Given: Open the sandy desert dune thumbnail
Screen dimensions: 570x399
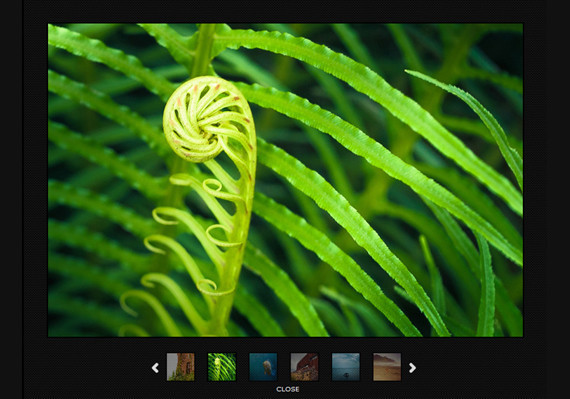Looking at the screenshot, I should [387, 367].
